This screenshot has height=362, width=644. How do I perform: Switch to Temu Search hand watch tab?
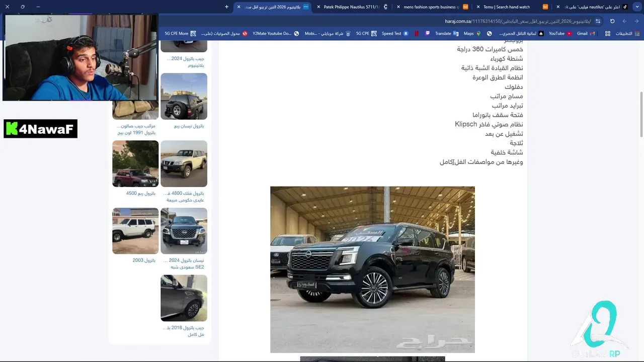click(513, 7)
